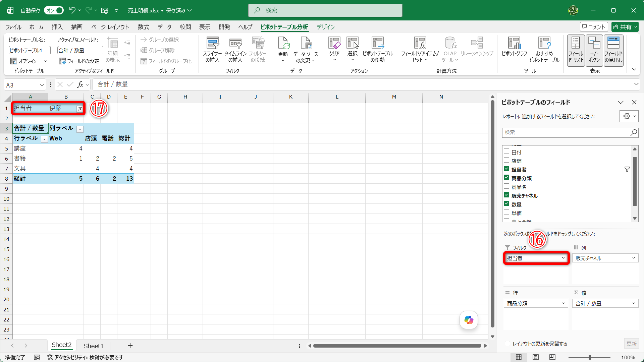Collapse the ribbon with chevron
The height and width of the screenshot is (362, 644).
[x=634, y=70]
